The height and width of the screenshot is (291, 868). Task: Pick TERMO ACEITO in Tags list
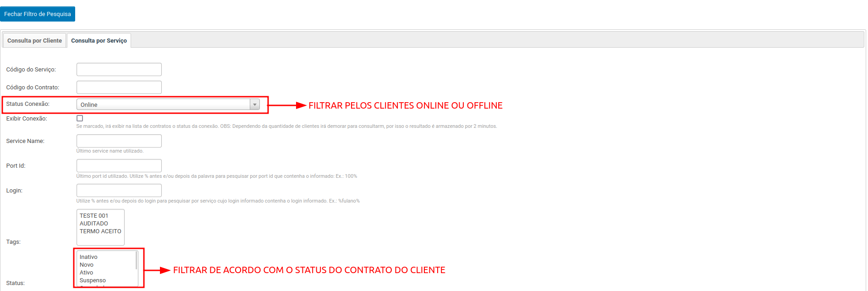100,231
